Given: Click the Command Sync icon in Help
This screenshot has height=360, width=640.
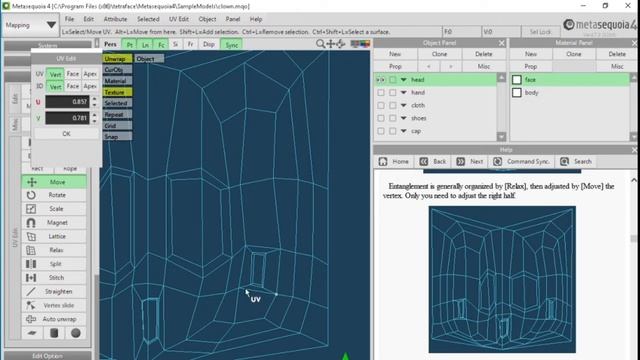Looking at the screenshot, I should [x=497, y=162].
